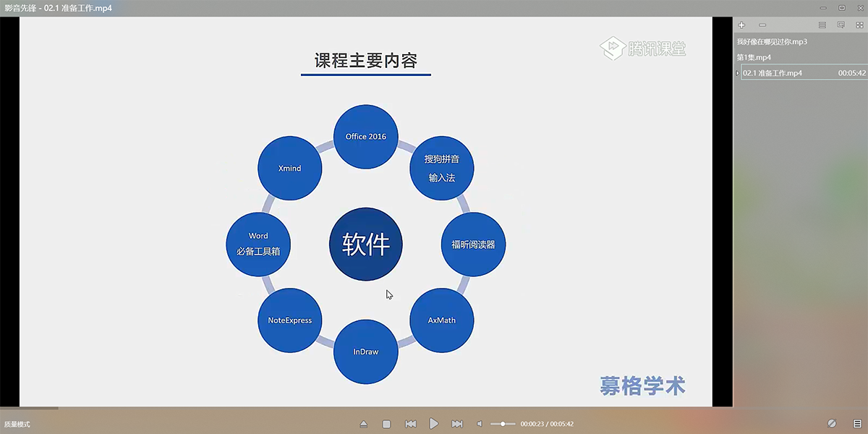The image size is (868, 434).
Task: Select 第1集.mp4 in the playlist
Action: (x=754, y=57)
